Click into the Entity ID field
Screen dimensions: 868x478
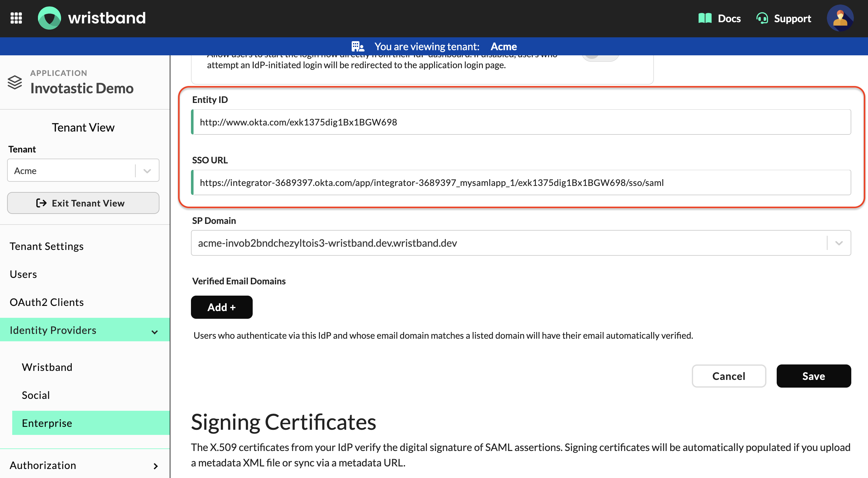coord(521,122)
